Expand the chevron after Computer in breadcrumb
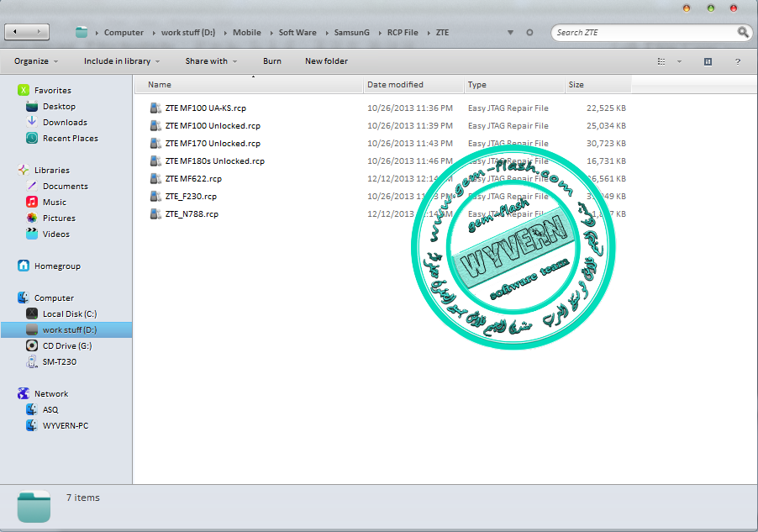 tap(154, 33)
